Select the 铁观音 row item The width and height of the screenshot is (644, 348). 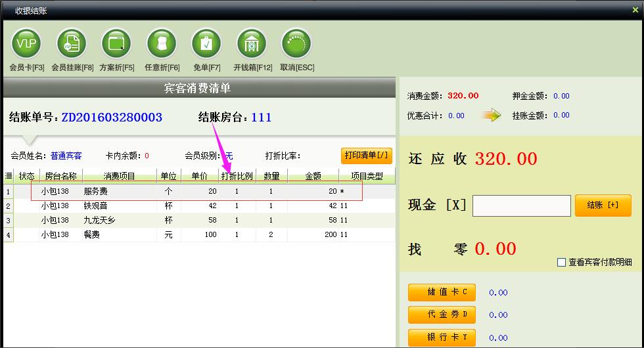pos(96,206)
